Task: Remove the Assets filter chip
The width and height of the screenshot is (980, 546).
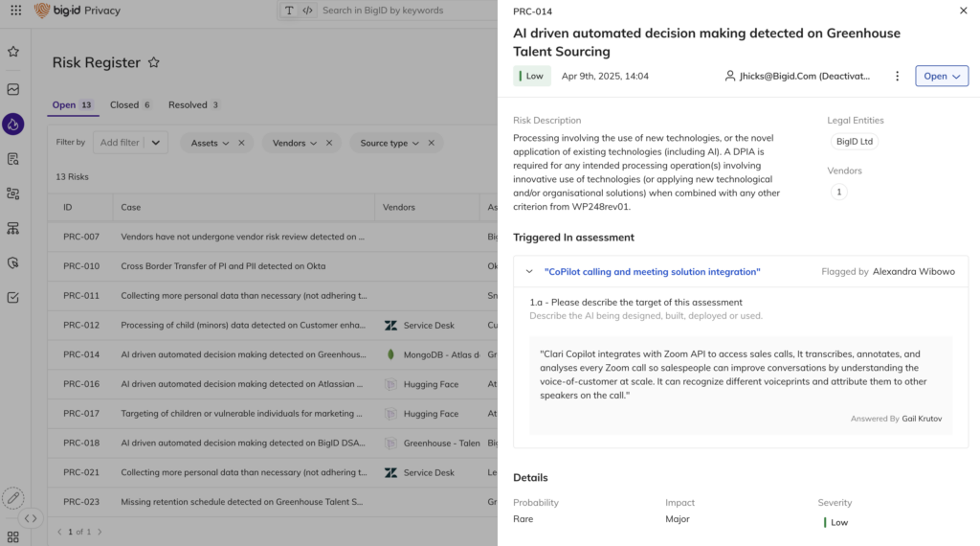Action: (241, 143)
